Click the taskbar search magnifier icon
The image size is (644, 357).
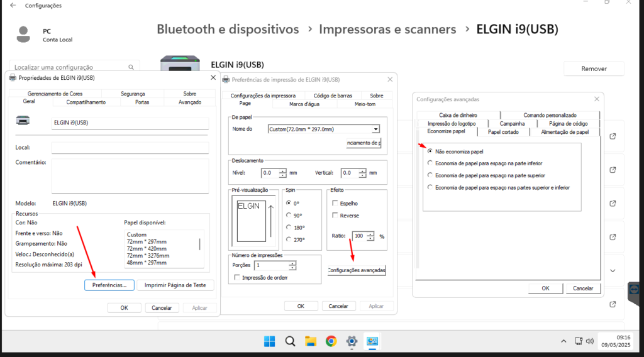click(290, 341)
